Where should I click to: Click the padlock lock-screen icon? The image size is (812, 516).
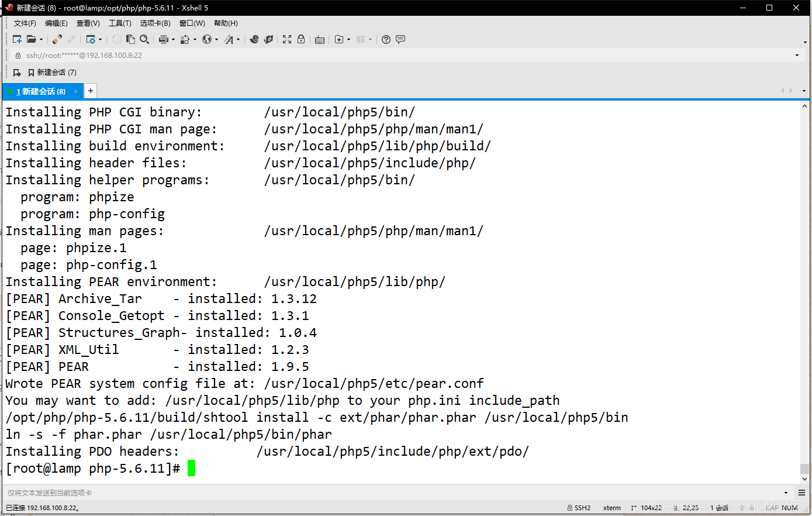click(x=301, y=39)
